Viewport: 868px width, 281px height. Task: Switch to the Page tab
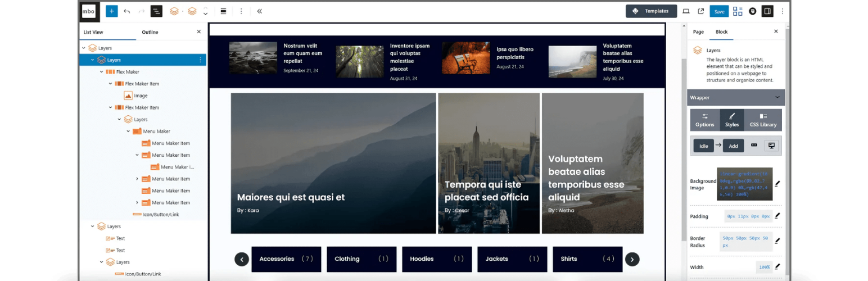(x=698, y=32)
